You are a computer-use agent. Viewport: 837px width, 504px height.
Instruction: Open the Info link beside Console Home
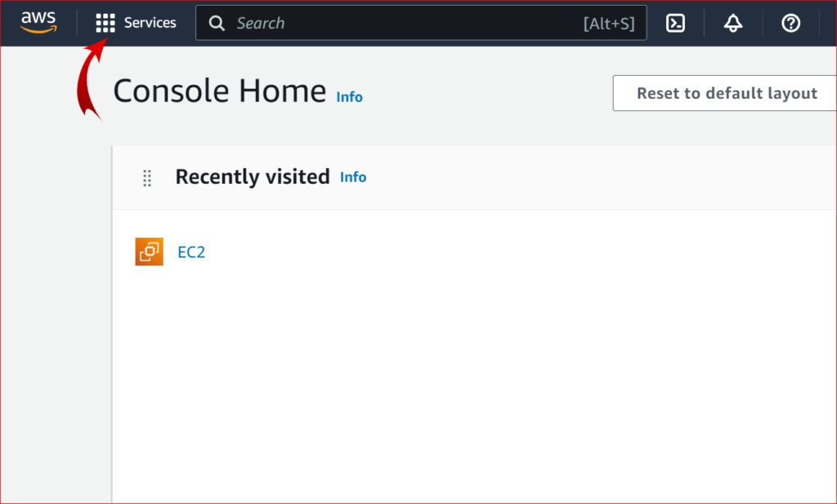pos(349,97)
